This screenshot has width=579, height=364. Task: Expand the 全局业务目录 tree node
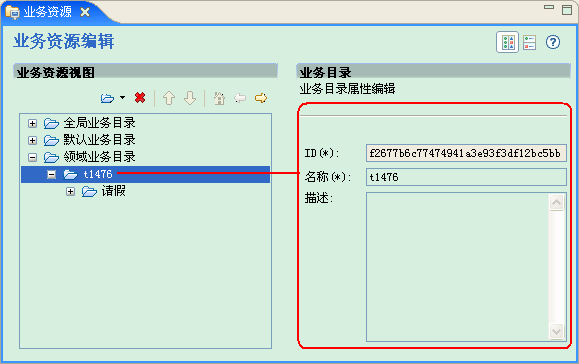point(32,123)
